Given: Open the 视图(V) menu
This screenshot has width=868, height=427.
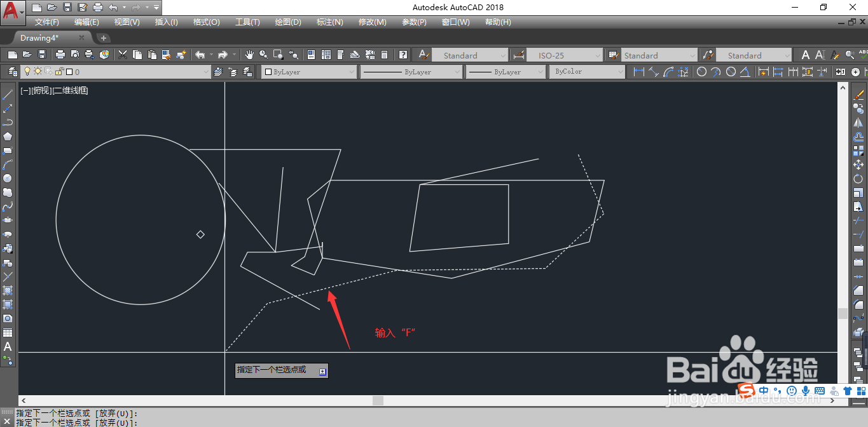Looking at the screenshot, I should tap(127, 22).
